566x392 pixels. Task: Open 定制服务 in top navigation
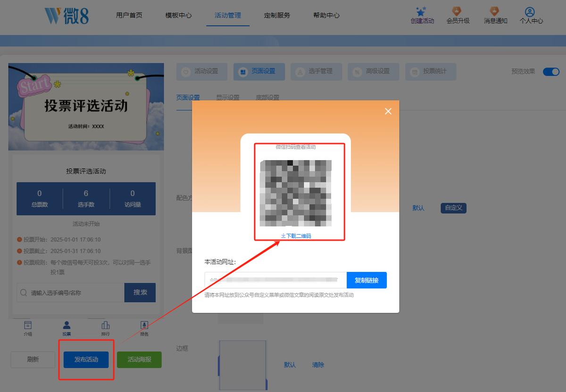point(277,15)
